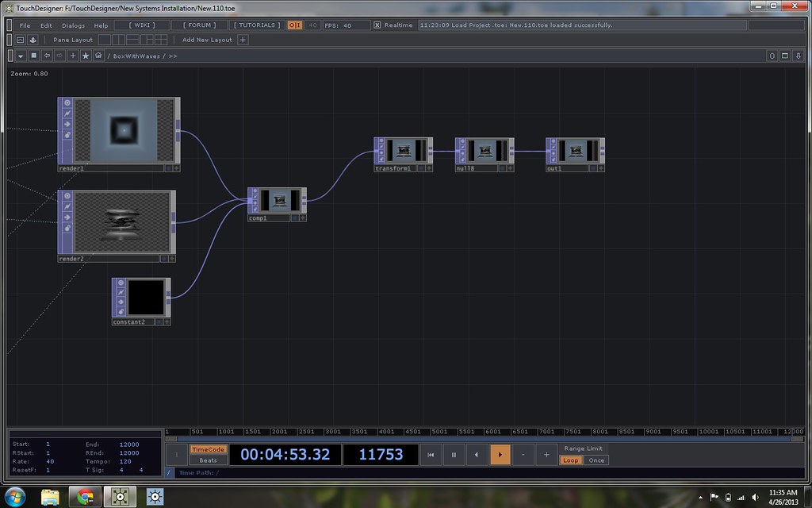Click the WIKI button
The image size is (812, 508).
tap(142, 25)
